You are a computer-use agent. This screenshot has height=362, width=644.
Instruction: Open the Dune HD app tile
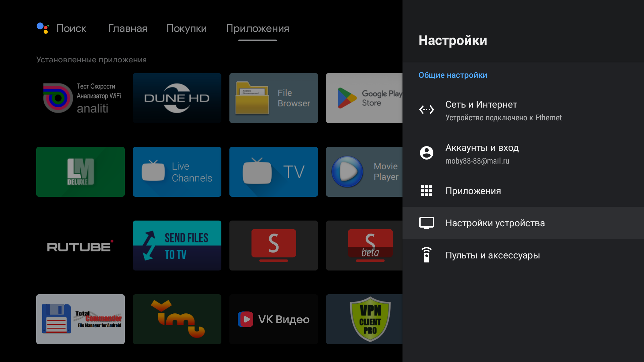point(177,98)
